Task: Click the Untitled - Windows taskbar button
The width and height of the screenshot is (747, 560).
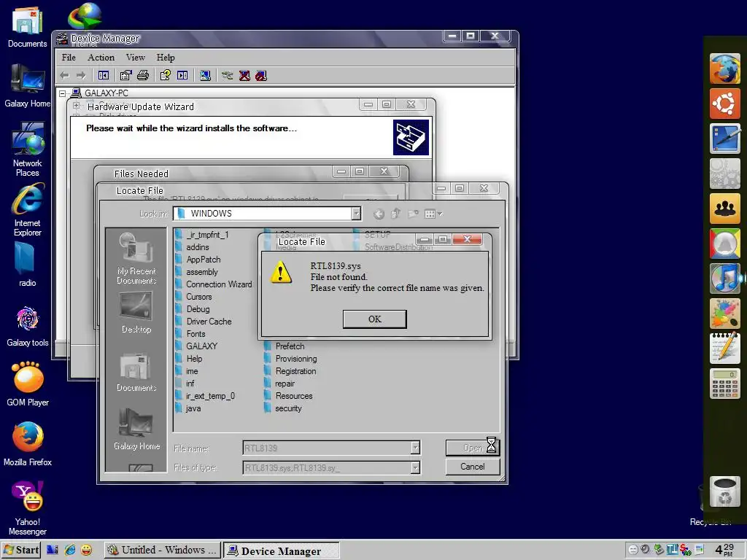Action: pyautogui.click(x=163, y=550)
